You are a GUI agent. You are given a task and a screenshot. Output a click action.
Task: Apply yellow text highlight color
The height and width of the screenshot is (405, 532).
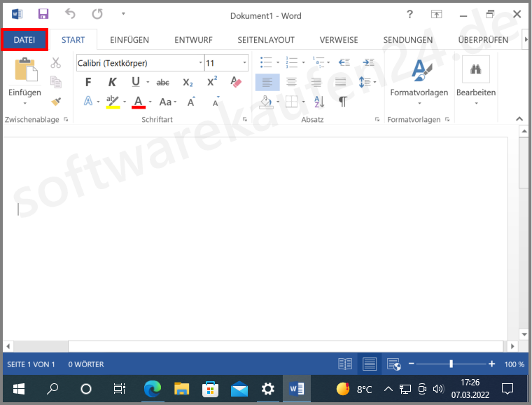point(113,102)
